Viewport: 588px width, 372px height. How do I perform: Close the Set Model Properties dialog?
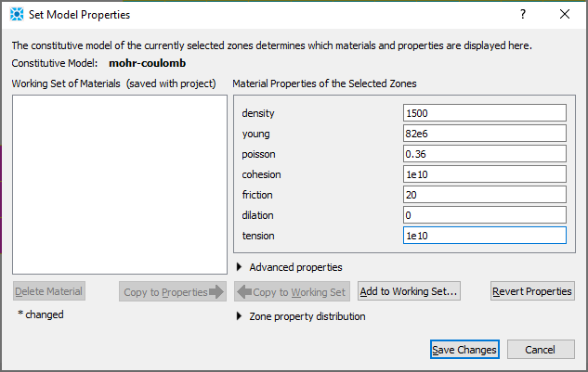click(565, 15)
